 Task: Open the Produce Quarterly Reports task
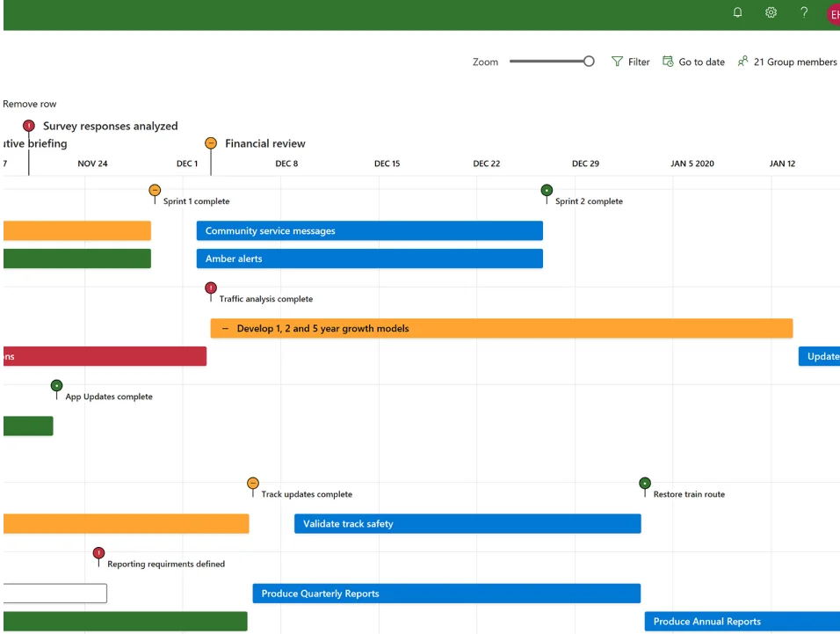click(445, 594)
